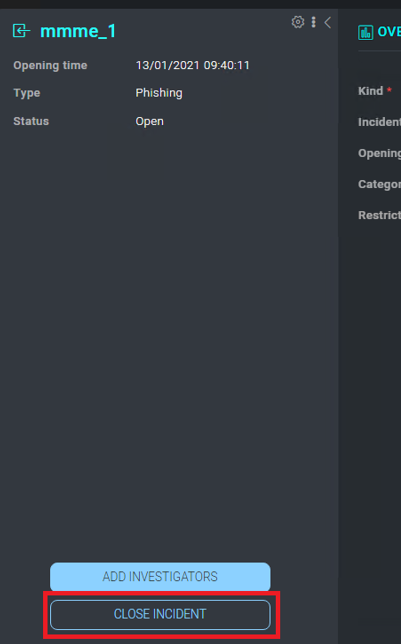Screen dimensions: 405x644
Task: Click the Kind field label
Action: coord(370,91)
